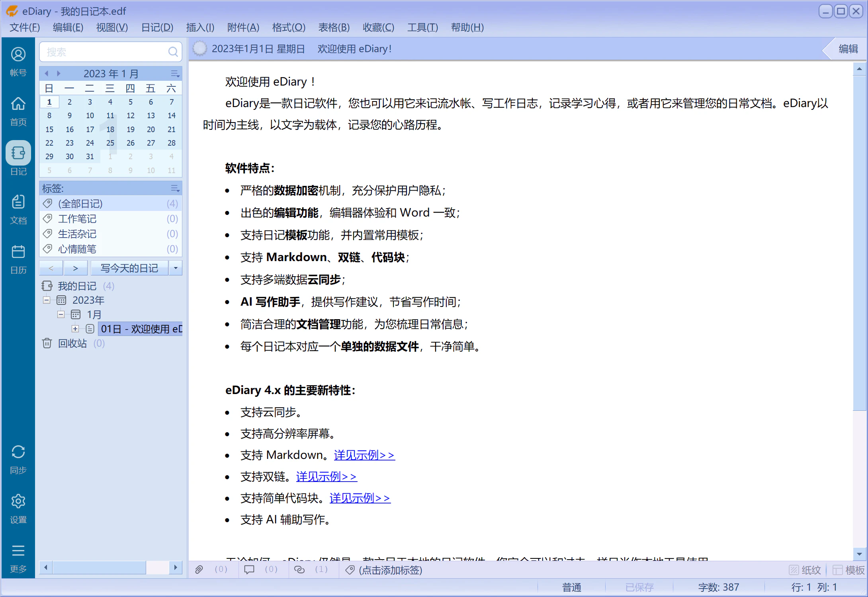Toggle the 模板 template option
The height and width of the screenshot is (597, 868).
[848, 570]
